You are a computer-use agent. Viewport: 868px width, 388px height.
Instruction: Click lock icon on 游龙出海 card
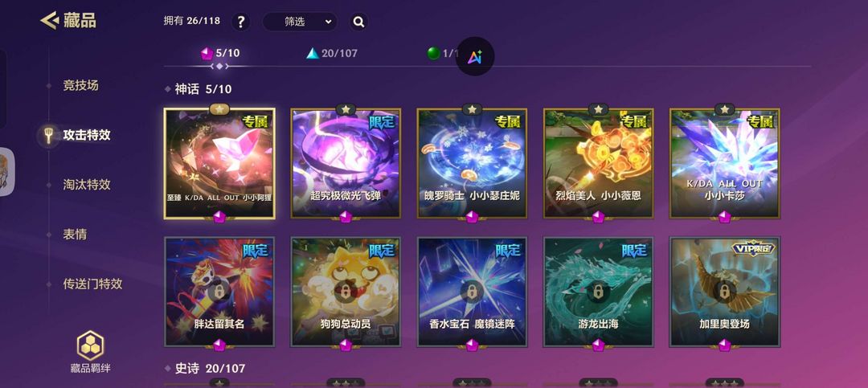tap(598, 291)
